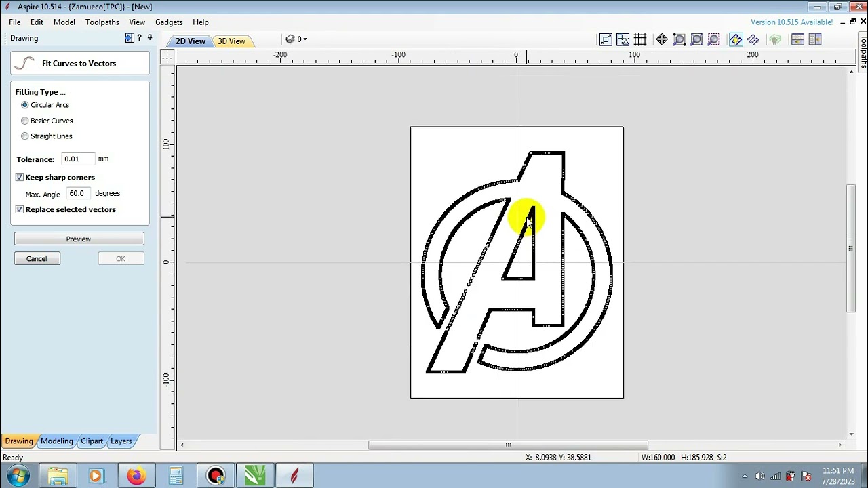Click the switch panel arrow icon in Drawing header
This screenshot has width=868, height=488.
(x=129, y=38)
